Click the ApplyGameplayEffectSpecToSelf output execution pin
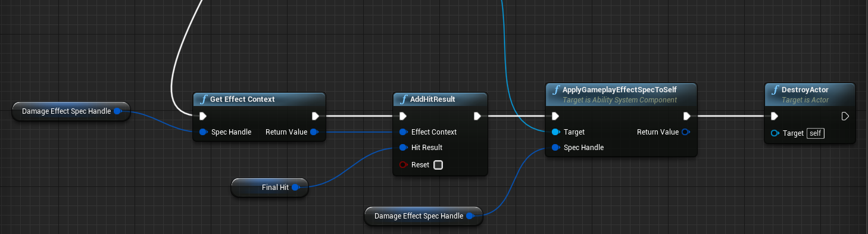This screenshot has width=868, height=234. click(x=686, y=116)
